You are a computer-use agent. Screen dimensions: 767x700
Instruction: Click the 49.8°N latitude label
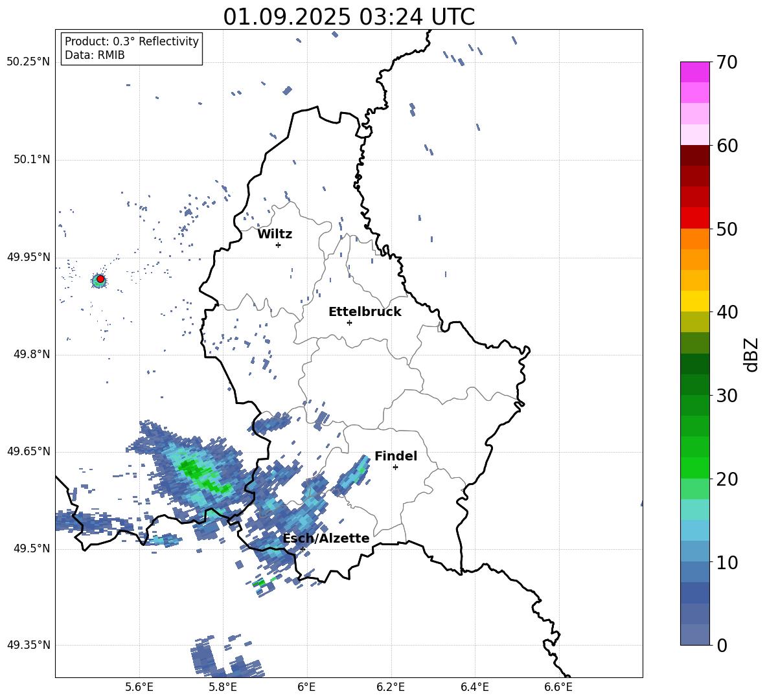point(32,354)
